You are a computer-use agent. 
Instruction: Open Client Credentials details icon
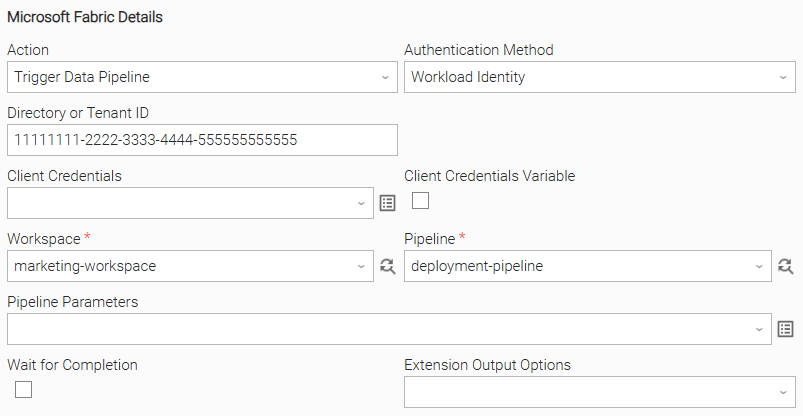pos(387,203)
